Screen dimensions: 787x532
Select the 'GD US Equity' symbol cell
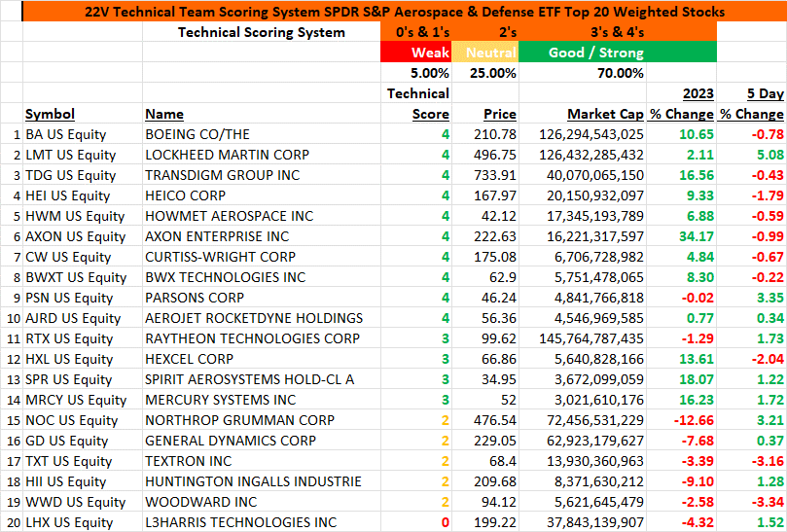(83, 441)
